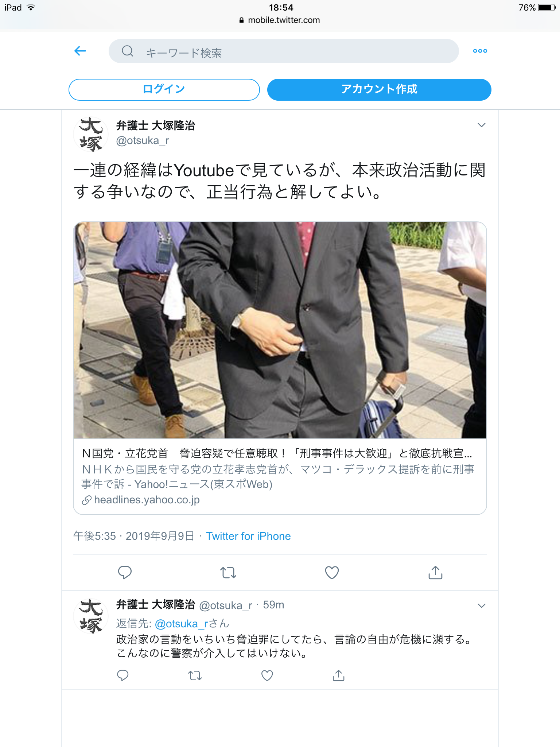Screen dimensions: 560x747
Task: Share the 59m follow-up tweet
Action: [339, 676]
